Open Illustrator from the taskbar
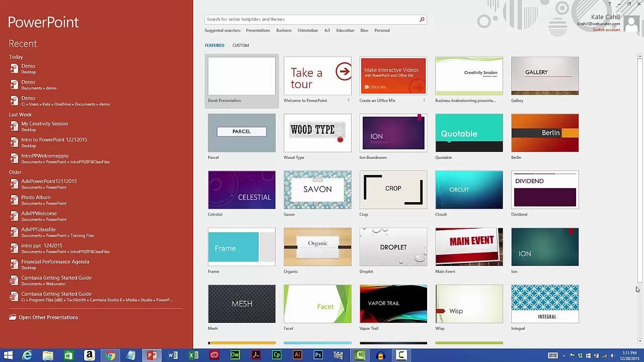The height and width of the screenshot is (362, 644). [297, 355]
